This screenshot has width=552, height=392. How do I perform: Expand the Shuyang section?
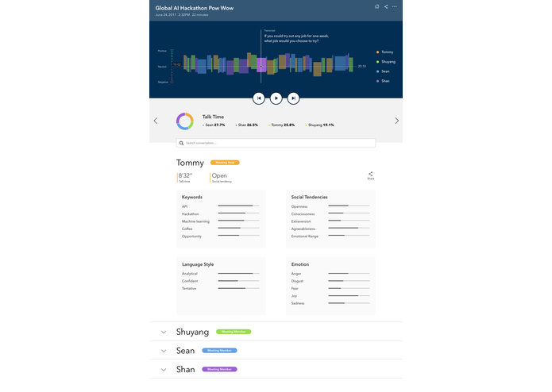coord(164,332)
